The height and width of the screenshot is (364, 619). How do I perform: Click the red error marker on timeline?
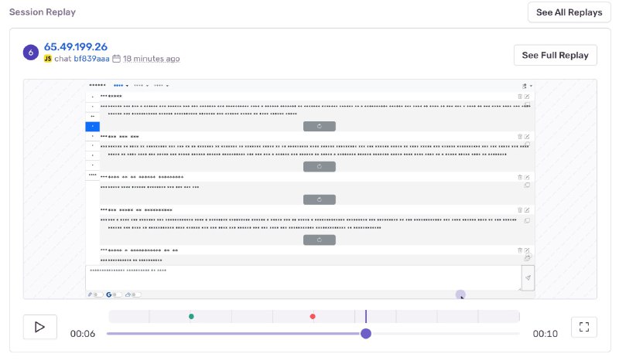pos(313,316)
